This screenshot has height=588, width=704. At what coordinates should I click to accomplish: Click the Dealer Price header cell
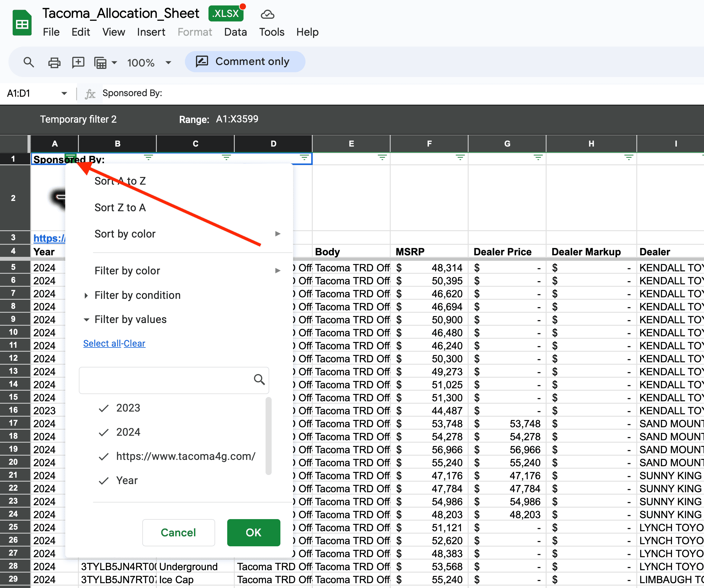pos(507,252)
